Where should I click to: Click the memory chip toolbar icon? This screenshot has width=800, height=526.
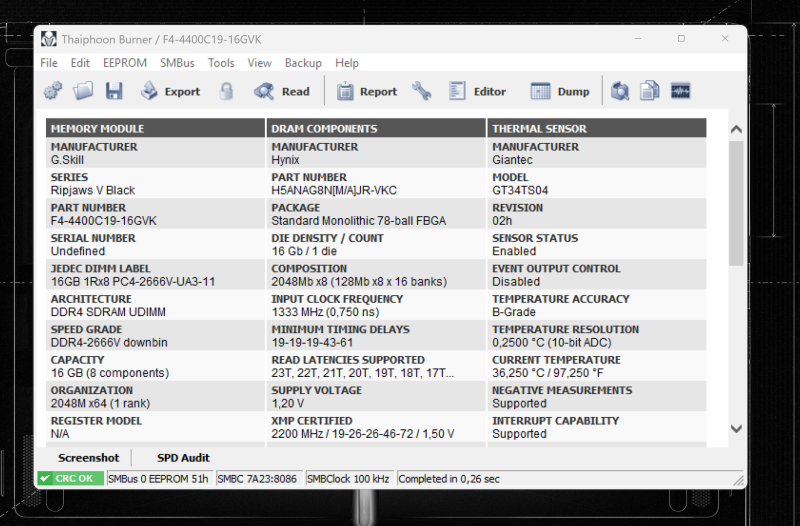coord(680,91)
